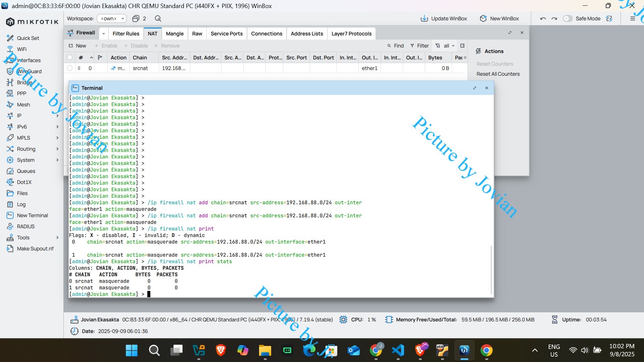This screenshot has width=644, height=362.
Task: Open Quick Set in sidebar
Action: 28,38
